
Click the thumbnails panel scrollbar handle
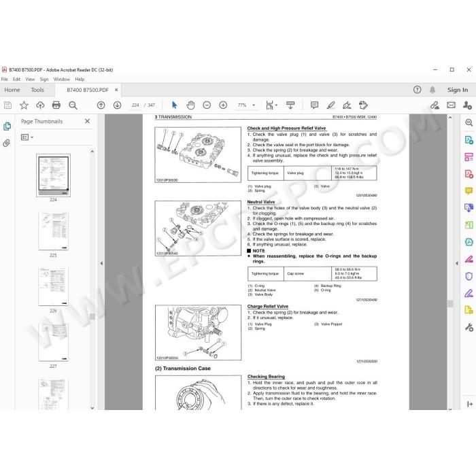click(x=92, y=316)
